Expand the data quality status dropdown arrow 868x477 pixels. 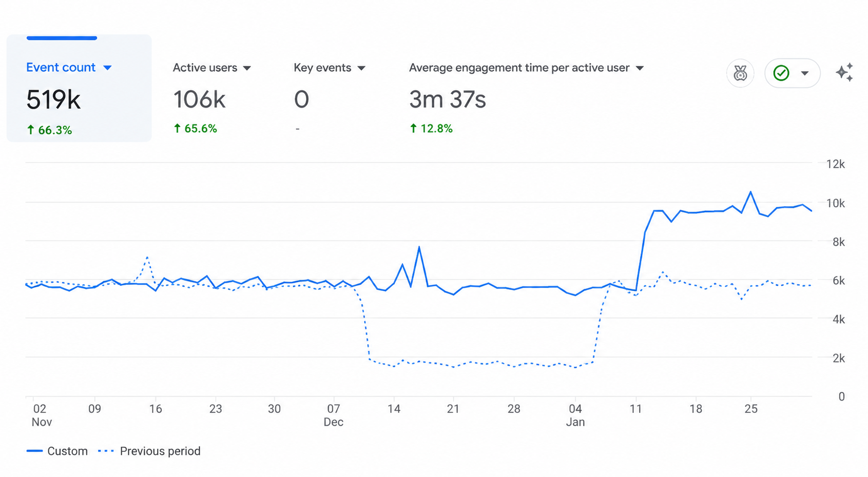(x=805, y=73)
